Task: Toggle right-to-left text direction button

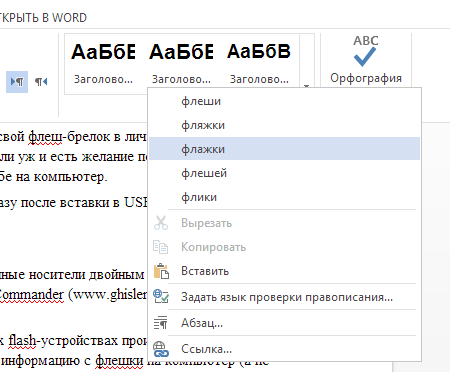Action: (x=41, y=82)
